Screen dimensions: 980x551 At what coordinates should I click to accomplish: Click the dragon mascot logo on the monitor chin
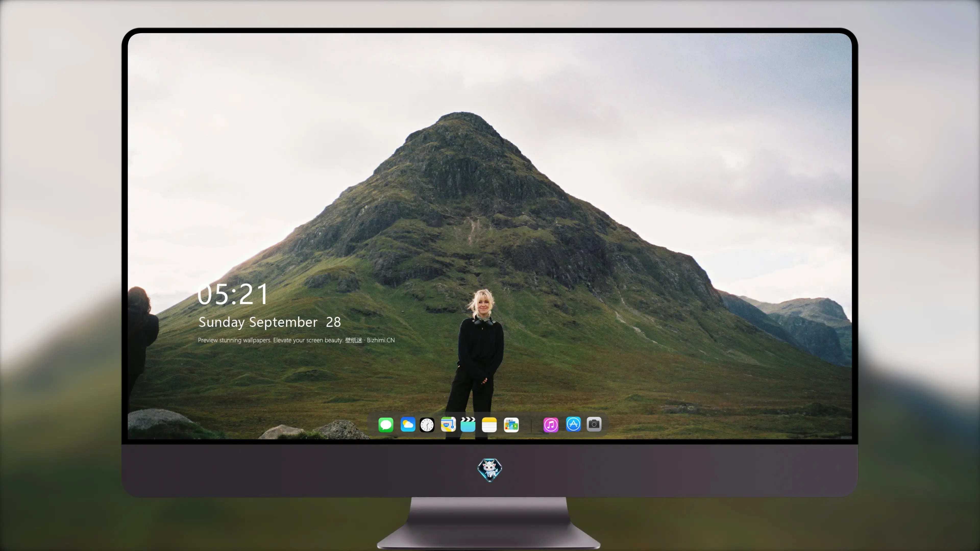pyautogui.click(x=490, y=470)
